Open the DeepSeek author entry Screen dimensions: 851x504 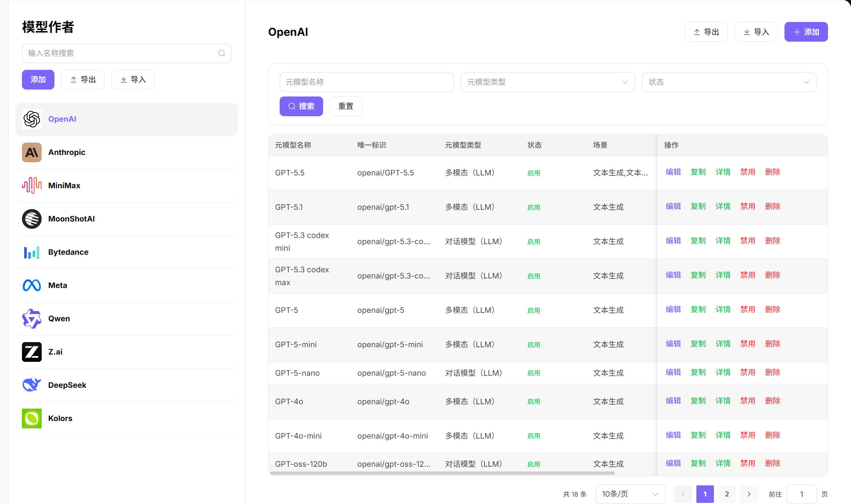(x=126, y=385)
